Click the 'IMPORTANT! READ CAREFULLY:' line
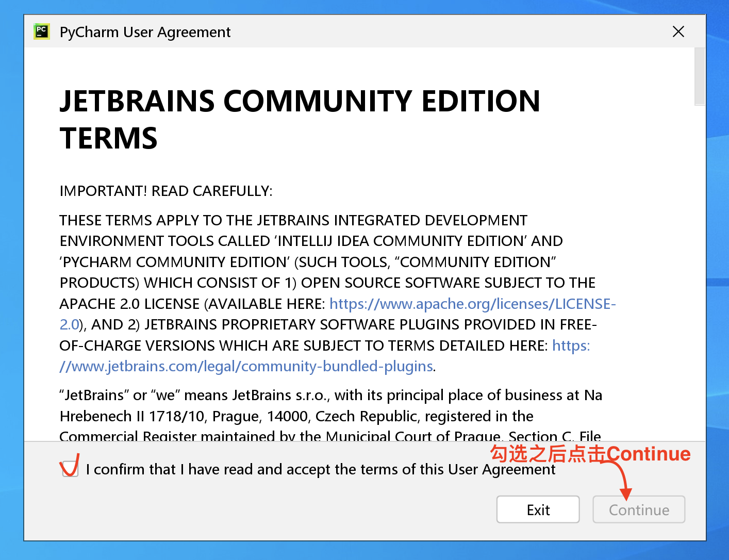Screen dimensions: 729x560 point(166,191)
